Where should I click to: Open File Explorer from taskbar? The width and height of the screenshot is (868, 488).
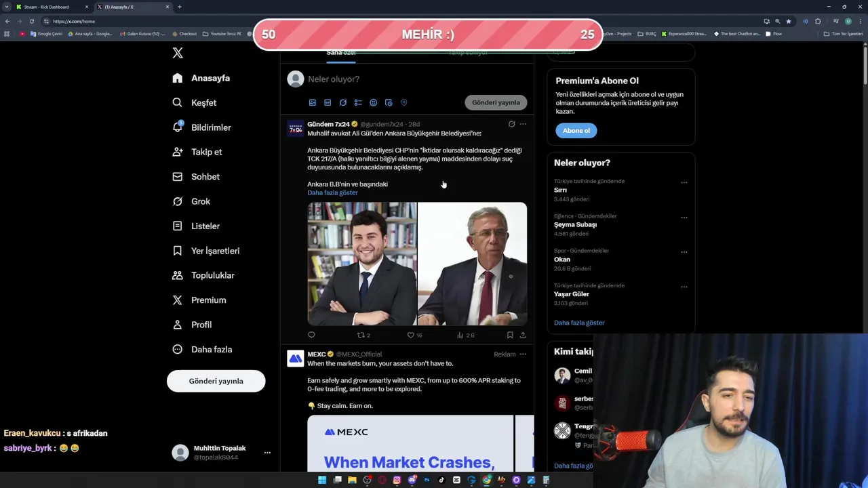tap(352, 480)
